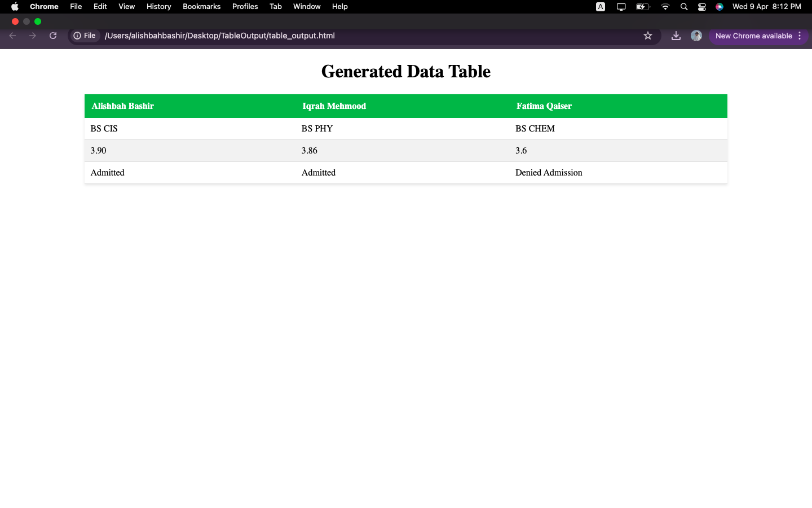Open Spotlight search magnifier icon

coord(684,7)
